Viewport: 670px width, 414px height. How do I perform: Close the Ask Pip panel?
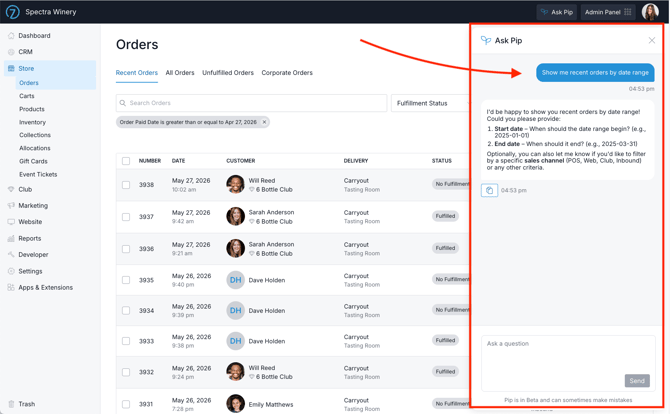(652, 40)
